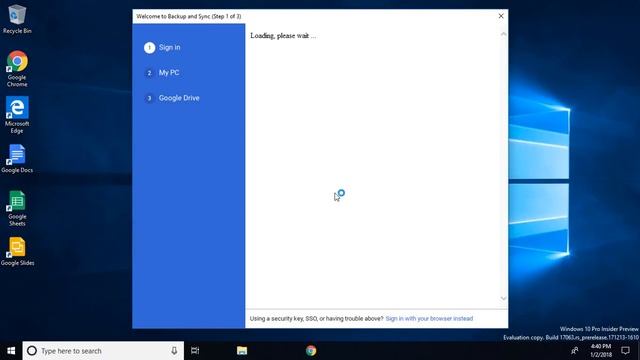Click the 'Loading, please wait ...' text
This screenshot has width=640, height=360.
coord(283,36)
